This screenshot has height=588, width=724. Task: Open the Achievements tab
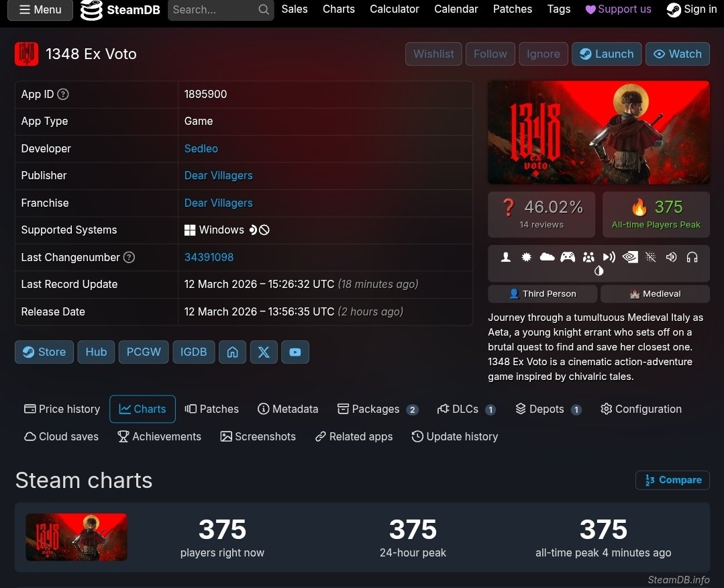[159, 436]
